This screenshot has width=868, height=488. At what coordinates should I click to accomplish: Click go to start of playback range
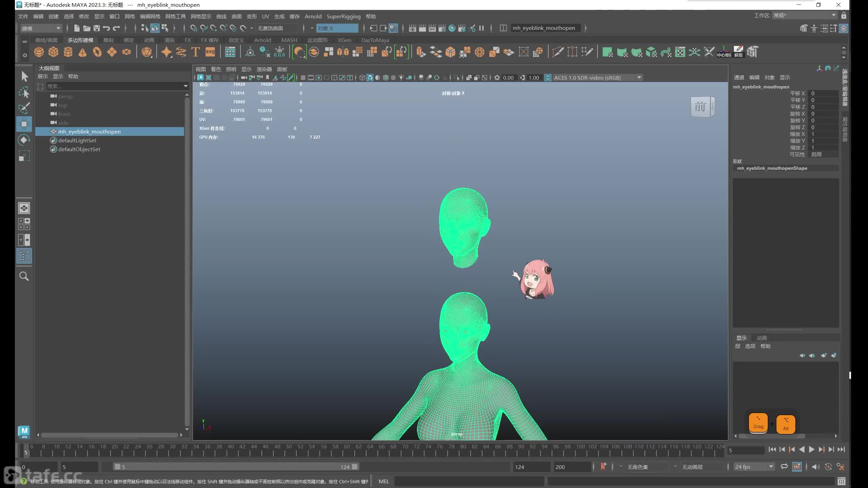pos(772,449)
